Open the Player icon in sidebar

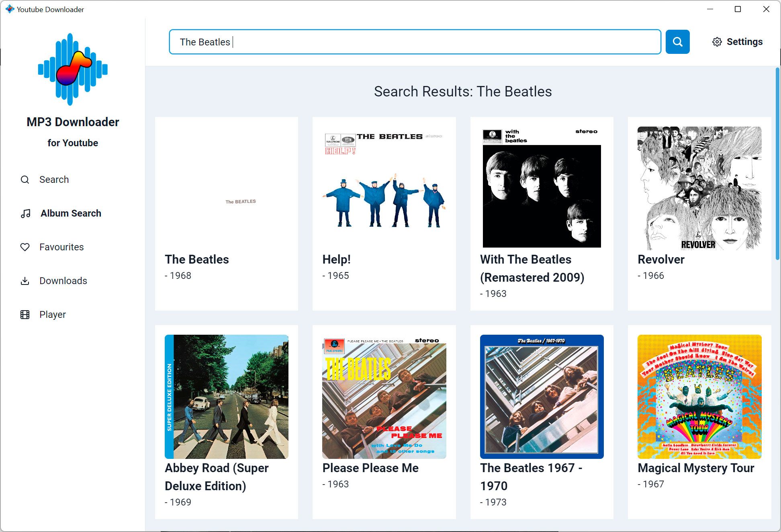coord(25,314)
